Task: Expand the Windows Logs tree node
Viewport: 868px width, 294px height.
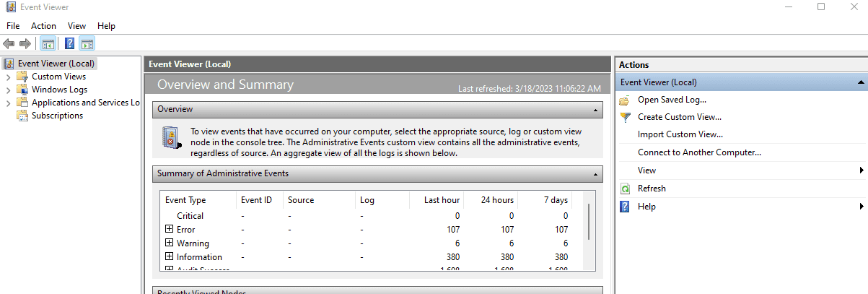Action: pyautogui.click(x=8, y=90)
